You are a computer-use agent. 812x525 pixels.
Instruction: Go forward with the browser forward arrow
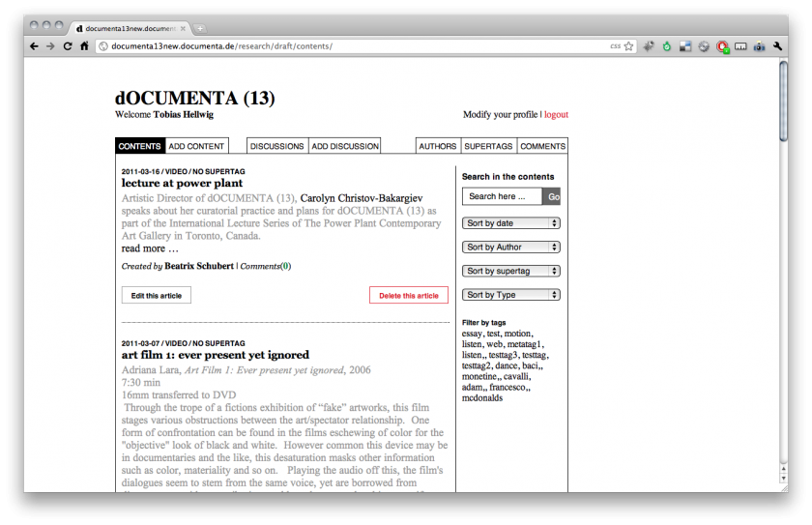coord(50,46)
